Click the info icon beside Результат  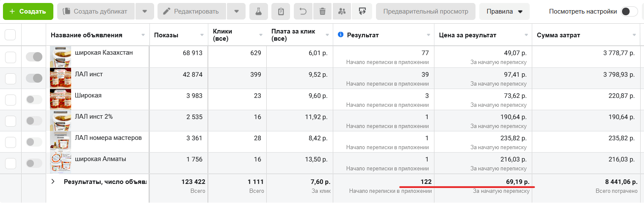tap(340, 35)
